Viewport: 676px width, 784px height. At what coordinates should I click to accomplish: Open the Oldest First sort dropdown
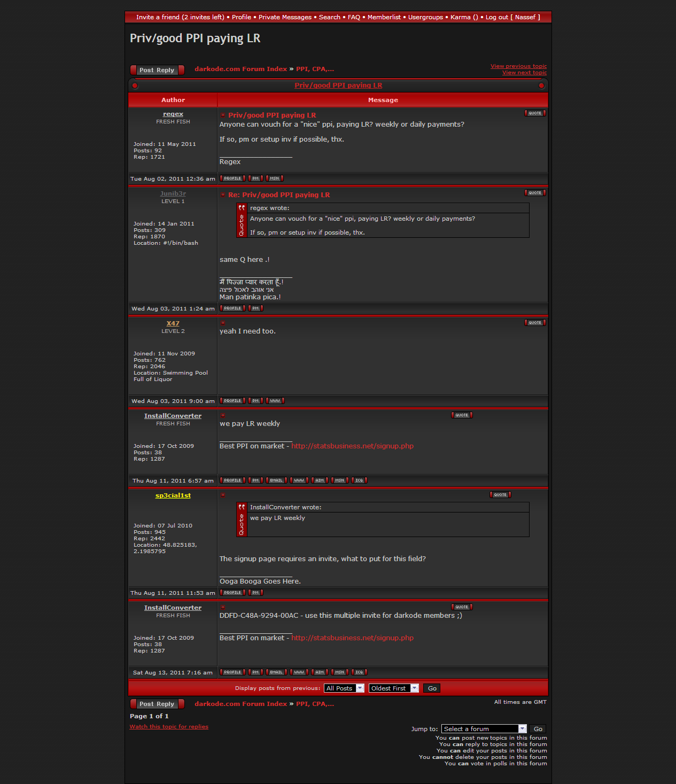(x=393, y=688)
